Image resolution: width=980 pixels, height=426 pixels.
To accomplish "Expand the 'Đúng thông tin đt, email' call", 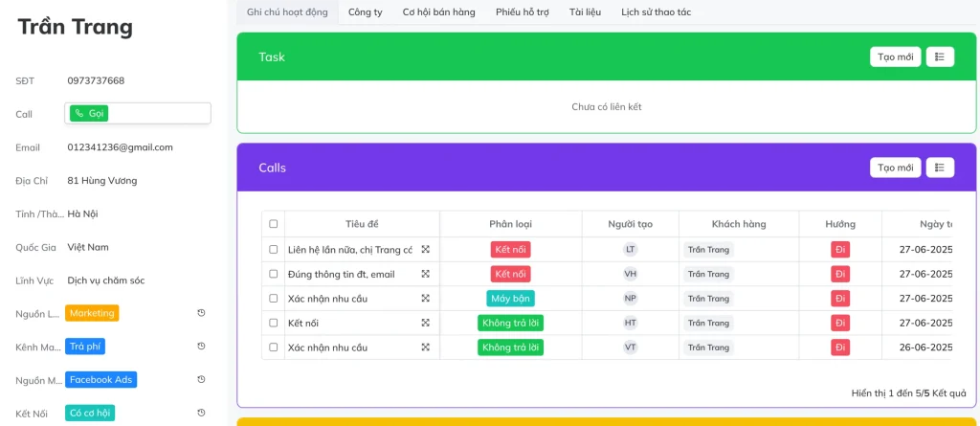I will (x=426, y=274).
